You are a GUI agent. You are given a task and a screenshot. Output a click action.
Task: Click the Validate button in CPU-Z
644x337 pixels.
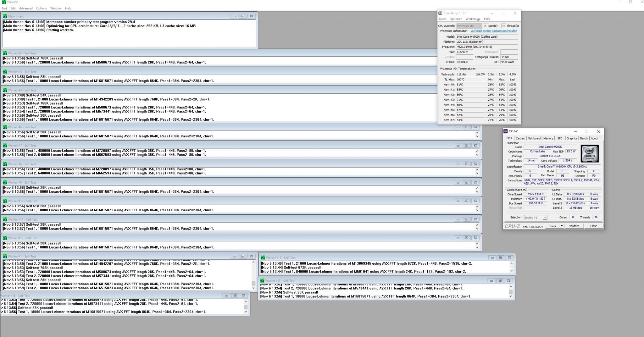pos(574,226)
